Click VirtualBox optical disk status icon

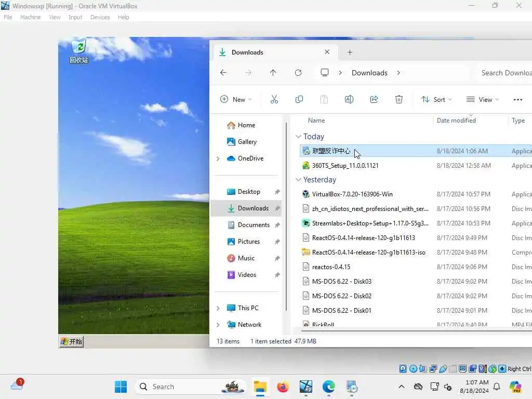413,369
